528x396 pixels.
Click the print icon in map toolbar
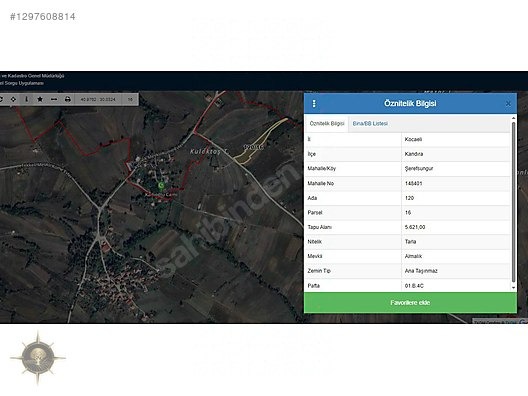(68, 99)
